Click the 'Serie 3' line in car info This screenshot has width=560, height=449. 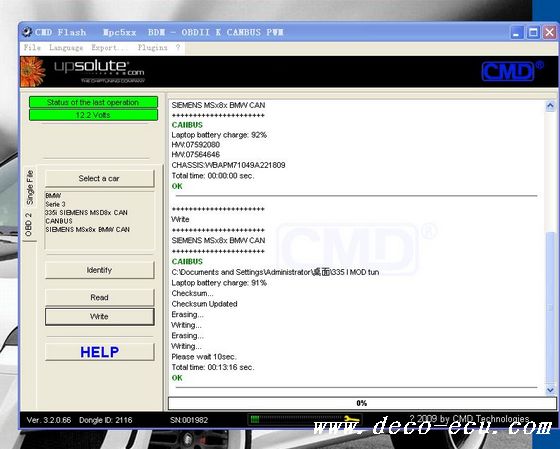(x=55, y=204)
